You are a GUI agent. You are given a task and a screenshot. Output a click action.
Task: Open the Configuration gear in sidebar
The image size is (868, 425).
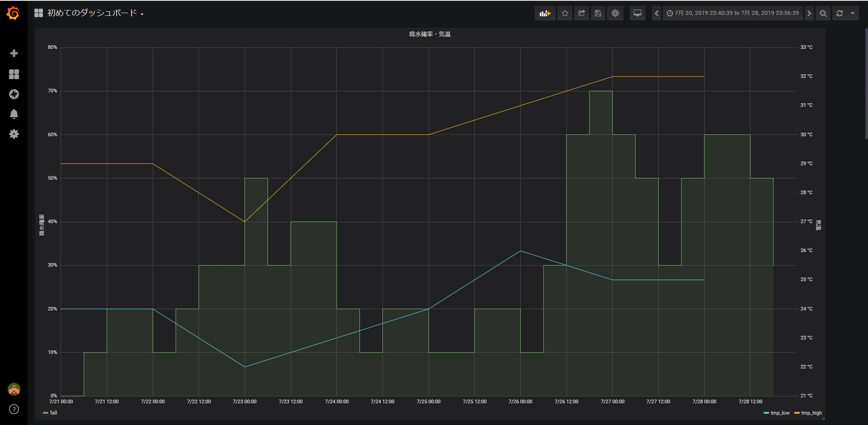coord(14,134)
